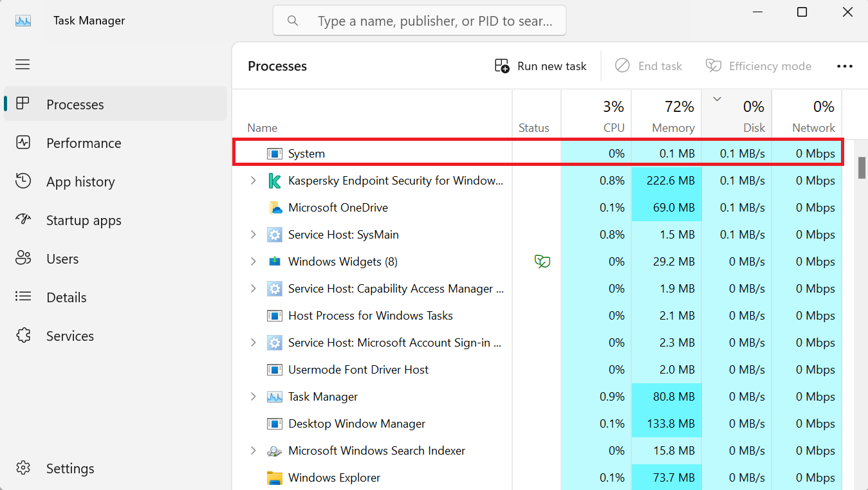The height and width of the screenshot is (490, 868).
Task: Click the process search input field
Action: point(420,21)
